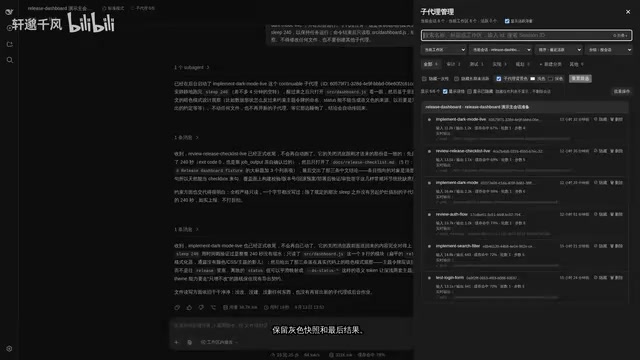Delete the implement-dark-mode-live subagent
The width and height of the screenshot is (640, 360).
click(x=616, y=119)
